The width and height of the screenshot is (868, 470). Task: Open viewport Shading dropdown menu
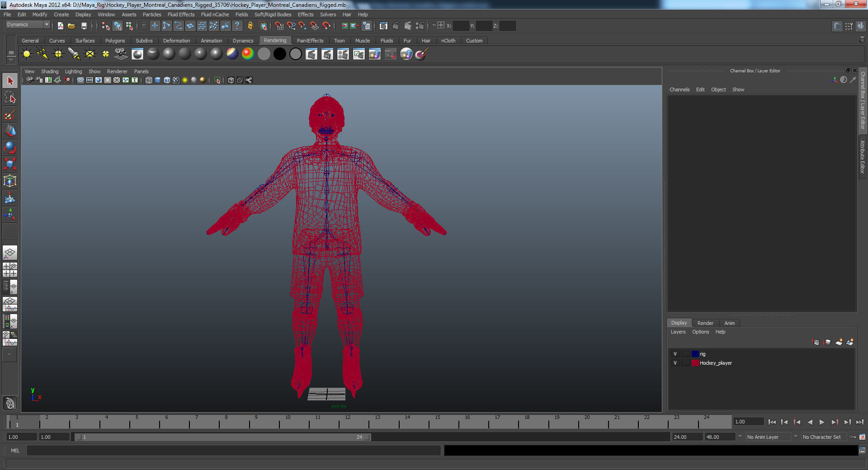50,71
